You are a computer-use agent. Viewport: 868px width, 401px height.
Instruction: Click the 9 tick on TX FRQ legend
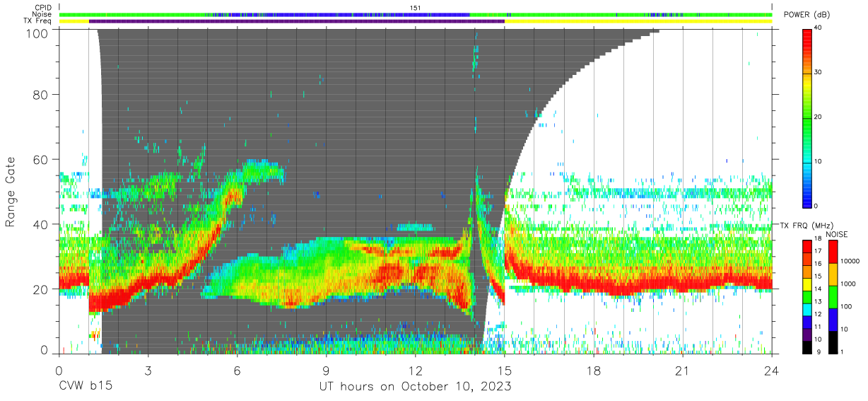(x=819, y=351)
